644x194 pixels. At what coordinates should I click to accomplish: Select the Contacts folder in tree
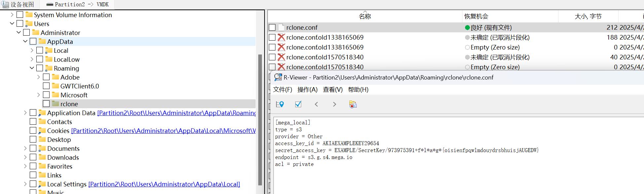[59, 122]
